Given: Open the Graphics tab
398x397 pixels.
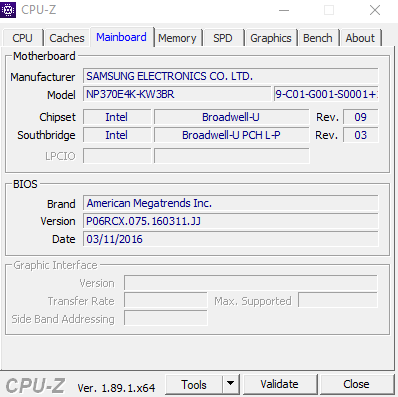Looking at the screenshot, I should coord(271,38).
